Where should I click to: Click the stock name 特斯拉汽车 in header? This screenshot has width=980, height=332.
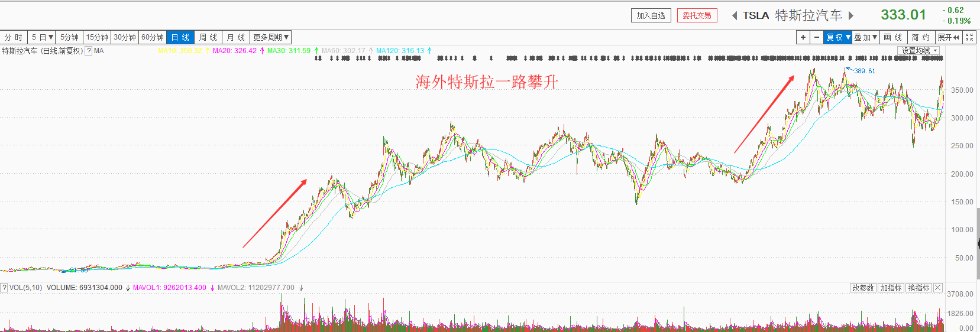(x=808, y=16)
